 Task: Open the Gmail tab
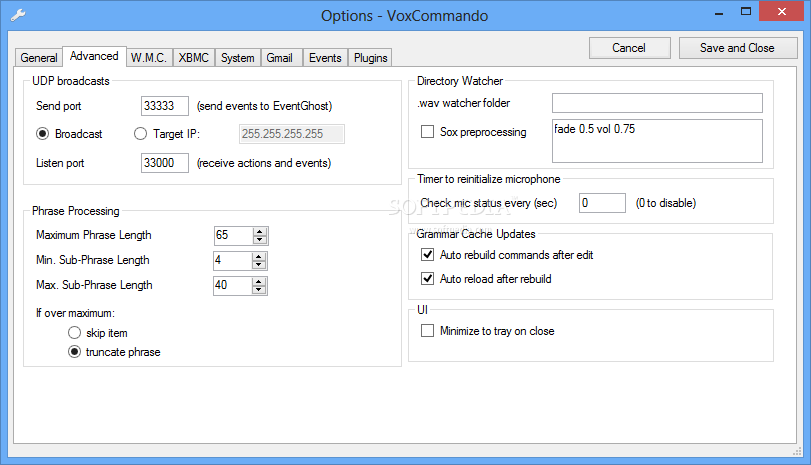pos(280,58)
